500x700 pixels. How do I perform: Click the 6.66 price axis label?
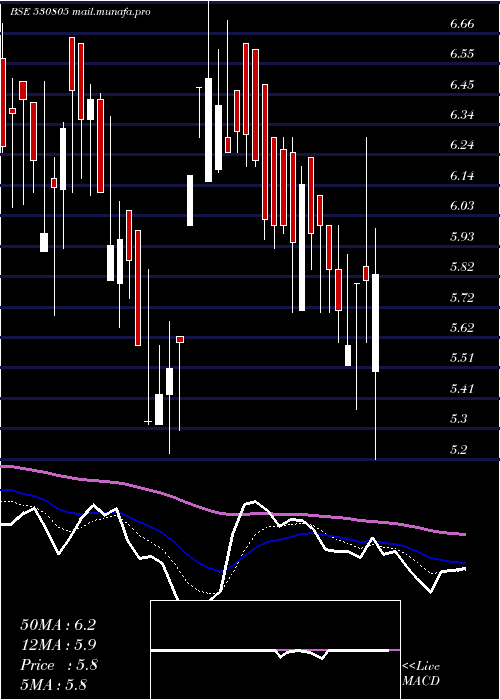tap(462, 24)
